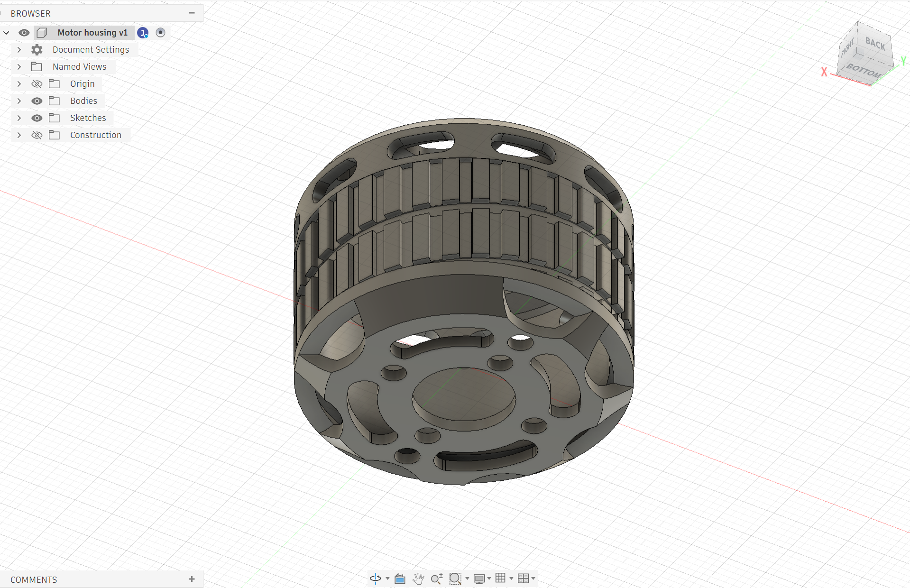Click the Motor housing component icon

pyautogui.click(x=42, y=33)
